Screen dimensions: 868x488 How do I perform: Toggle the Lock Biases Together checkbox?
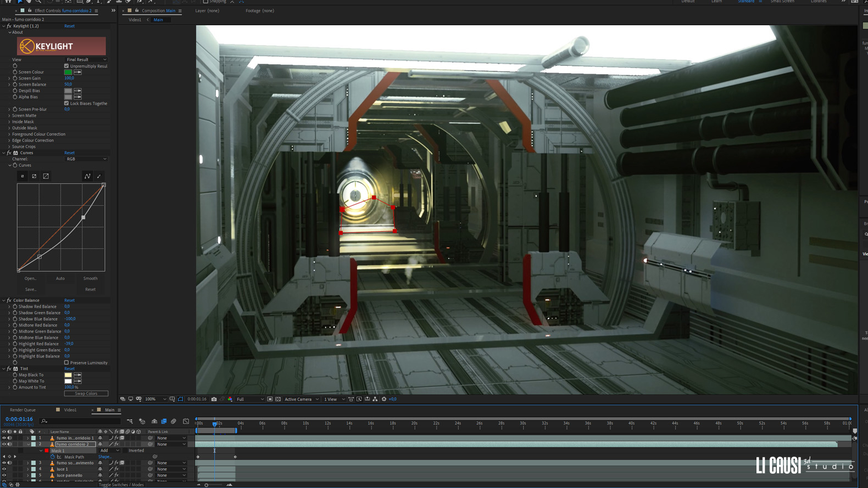66,103
